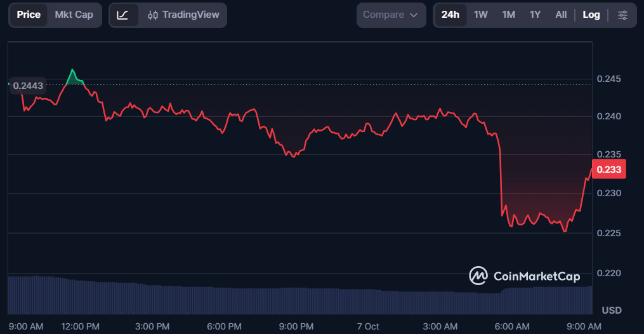Click the 6:00 PM time axis label
The height and width of the screenshot is (334, 644).
(224, 326)
